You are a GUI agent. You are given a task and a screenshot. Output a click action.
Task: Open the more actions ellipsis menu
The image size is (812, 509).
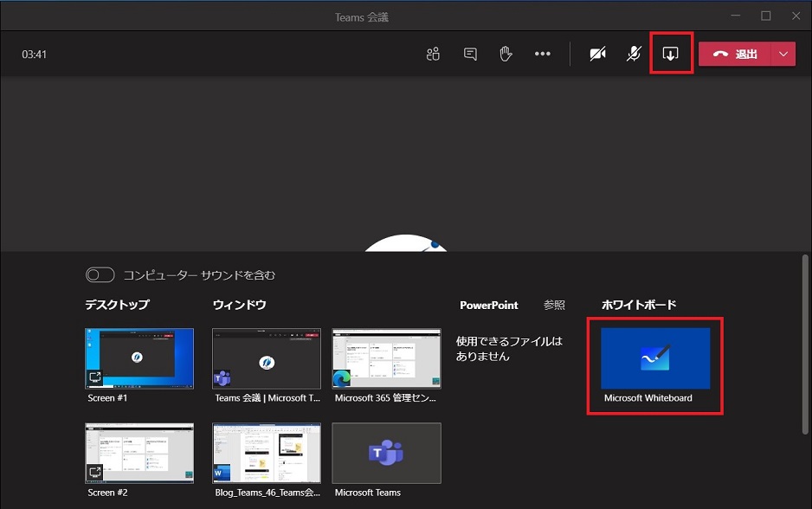(542, 54)
